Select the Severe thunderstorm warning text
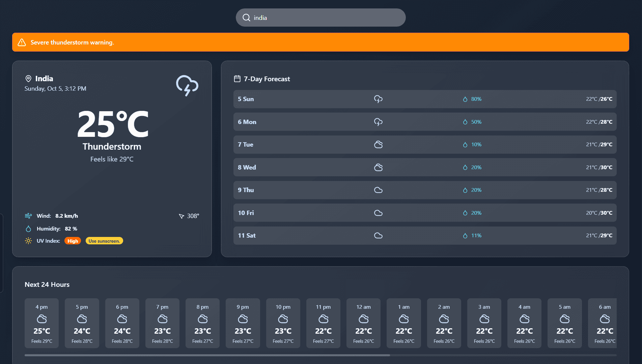Image resolution: width=642 pixels, height=364 pixels. (72, 42)
